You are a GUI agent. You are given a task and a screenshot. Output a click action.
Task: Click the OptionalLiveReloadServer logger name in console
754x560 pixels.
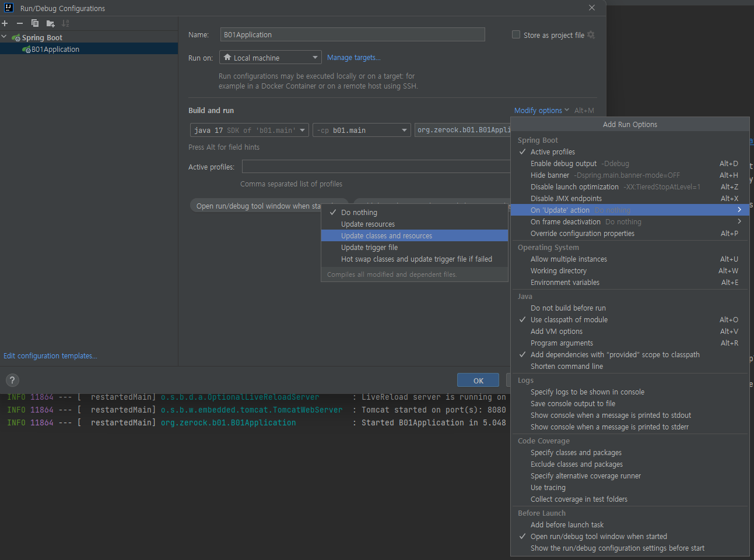(240, 397)
